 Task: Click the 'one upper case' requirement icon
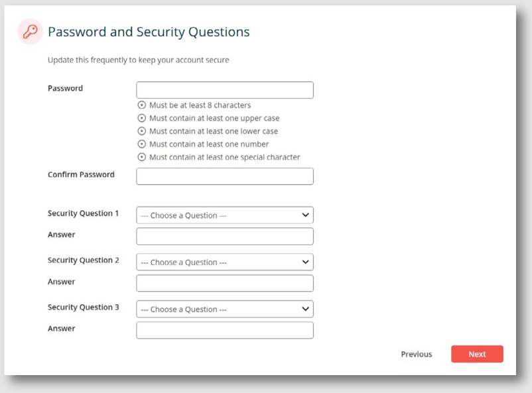(x=141, y=119)
